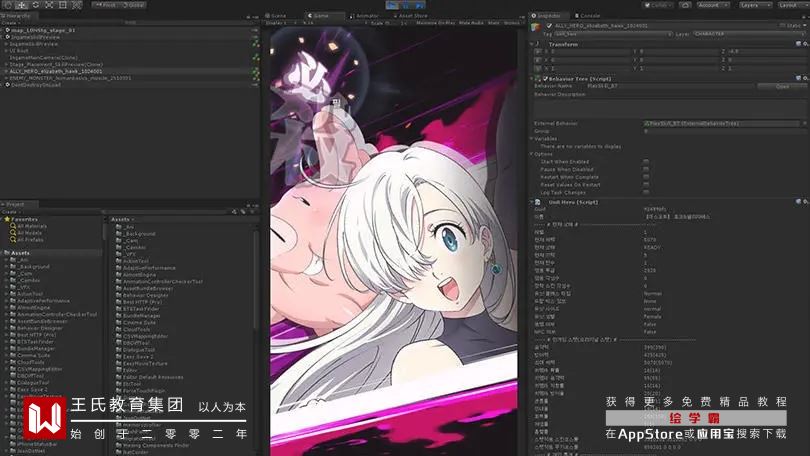
Task: Select the Move tool in the toolbar
Action: click(22, 5)
